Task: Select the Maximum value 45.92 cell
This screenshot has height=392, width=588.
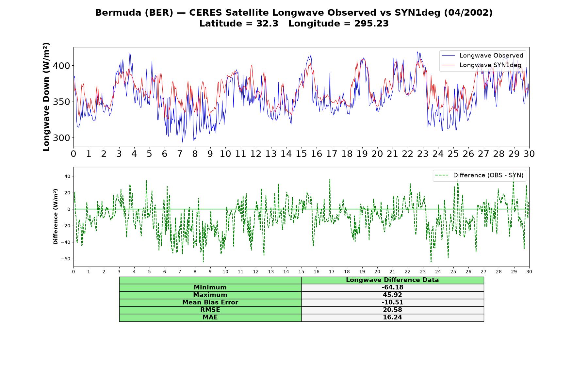Action: (x=393, y=295)
